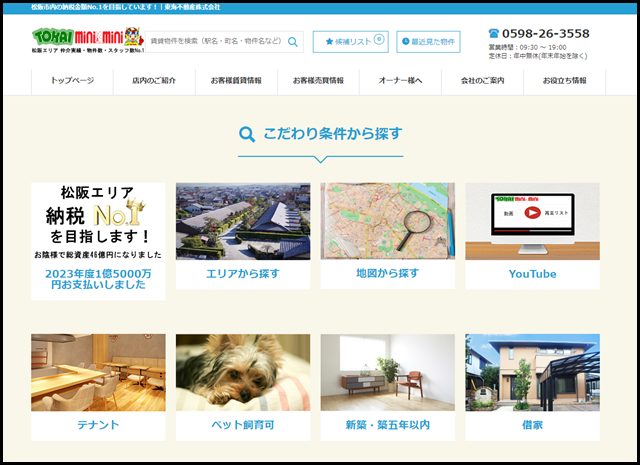Click the YouTube monitor thumbnail
Screen dimensions: 640x465
532,221
